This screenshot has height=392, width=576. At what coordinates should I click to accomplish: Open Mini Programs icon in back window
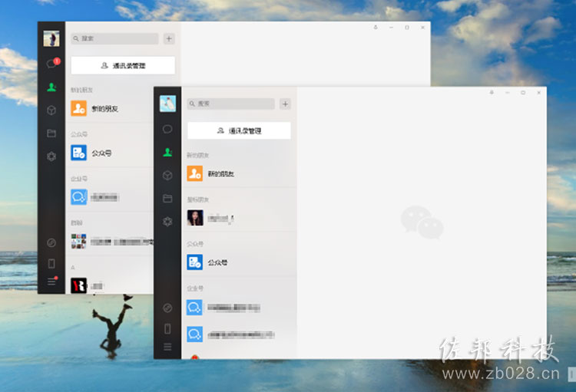coord(51,242)
